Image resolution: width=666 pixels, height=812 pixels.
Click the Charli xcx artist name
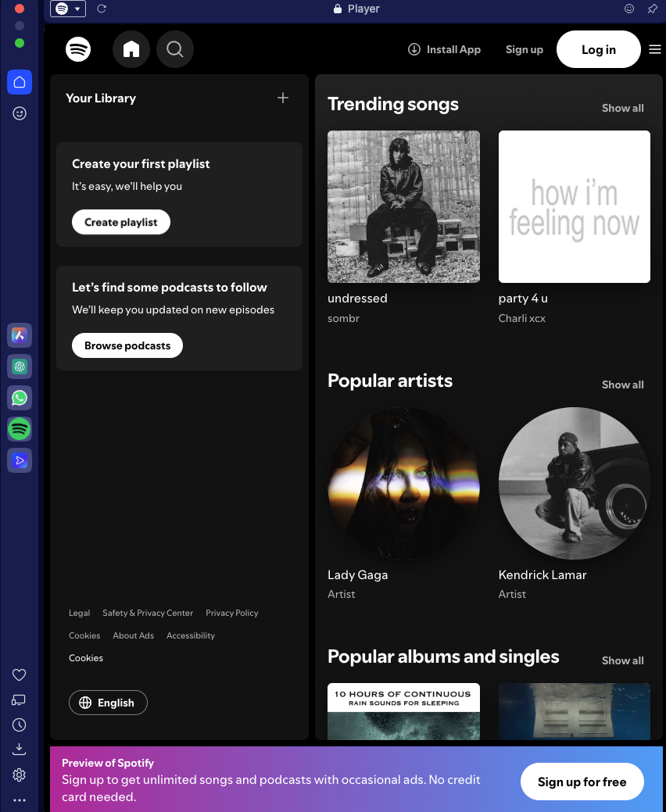click(x=522, y=318)
